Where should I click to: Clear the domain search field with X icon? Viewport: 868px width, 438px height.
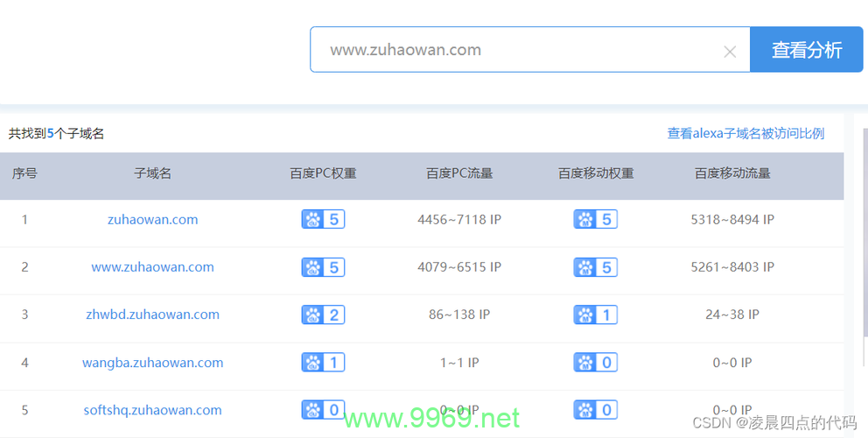(x=730, y=52)
